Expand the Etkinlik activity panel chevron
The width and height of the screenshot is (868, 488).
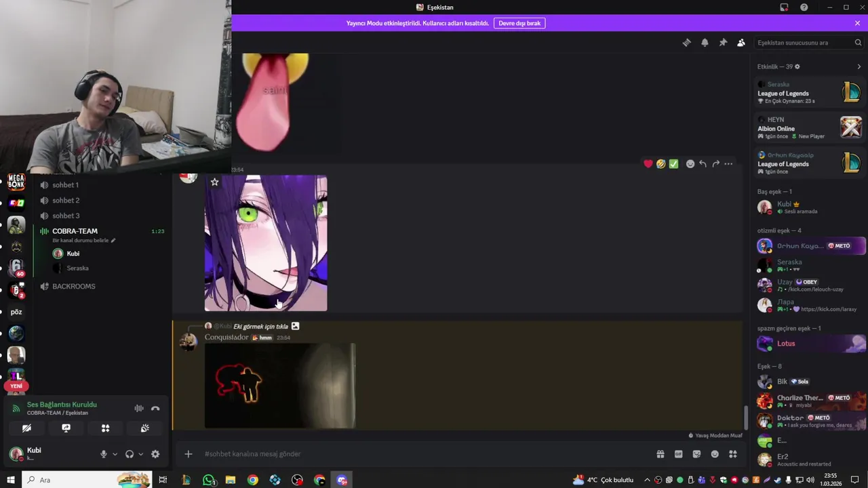(859, 66)
